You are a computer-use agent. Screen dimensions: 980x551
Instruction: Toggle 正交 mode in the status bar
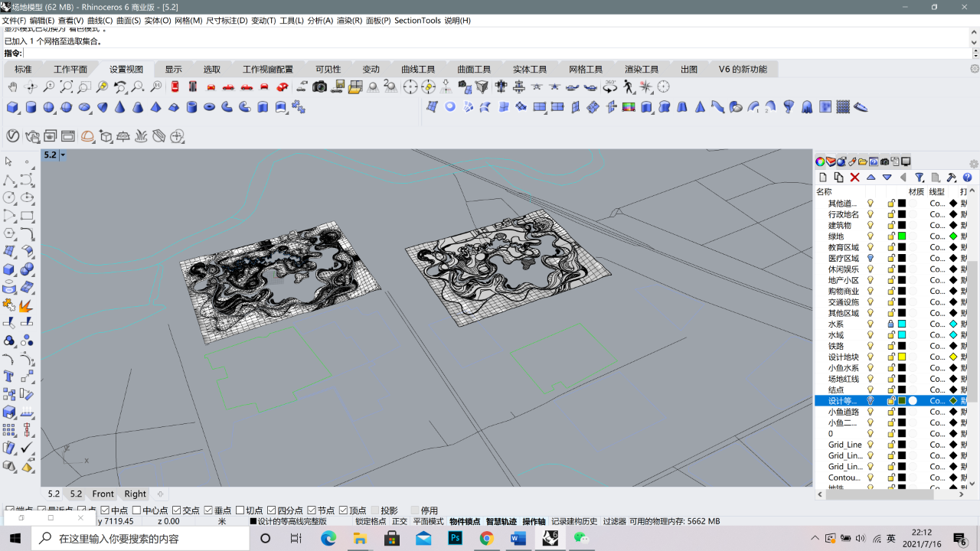pyautogui.click(x=400, y=521)
